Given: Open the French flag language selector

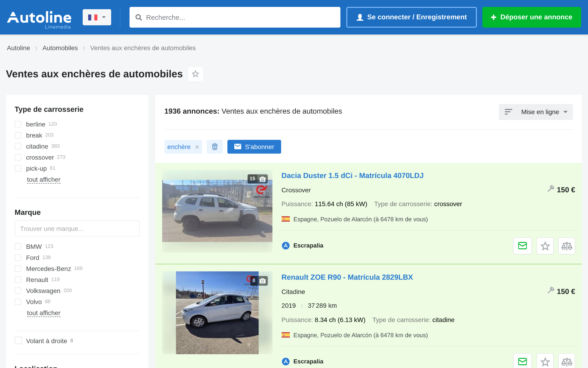Looking at the screenshot, I should click(97, 17).
